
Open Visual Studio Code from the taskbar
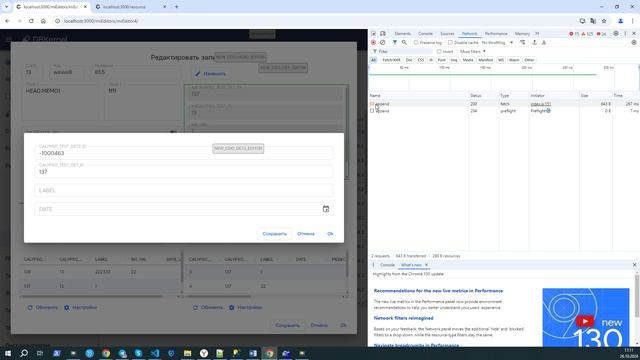155,353
